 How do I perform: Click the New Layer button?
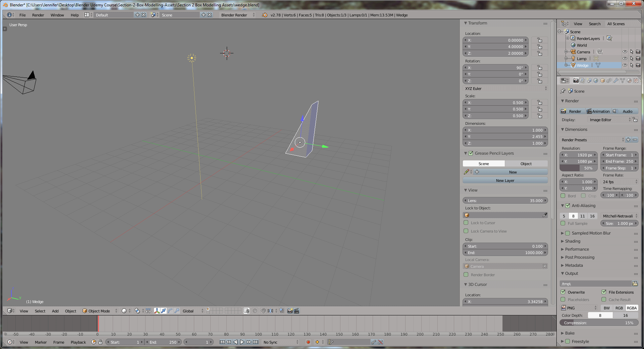[505, 181]
